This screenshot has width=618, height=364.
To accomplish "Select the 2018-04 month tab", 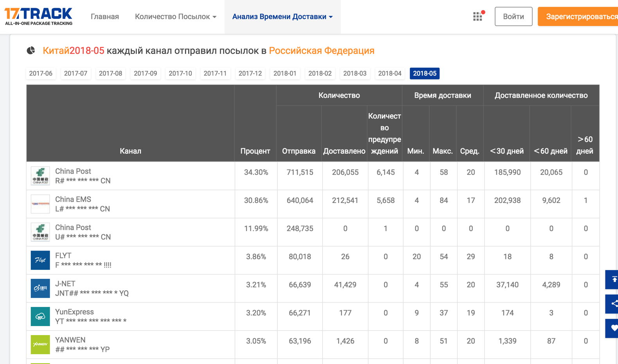I will tap(390, 74).
